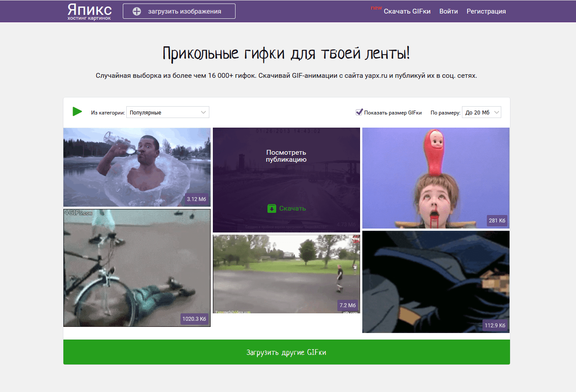Click the green Скачать download link
Image resolution: width=576 pixels, height=392 pixels.
287,208
